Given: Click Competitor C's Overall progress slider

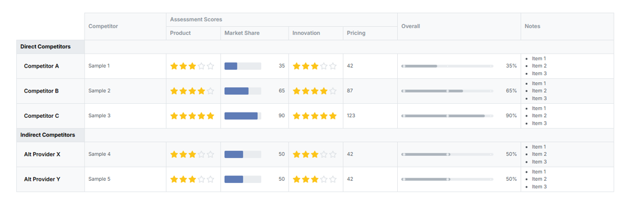Looking at the screenshot, I should point(447,116).
